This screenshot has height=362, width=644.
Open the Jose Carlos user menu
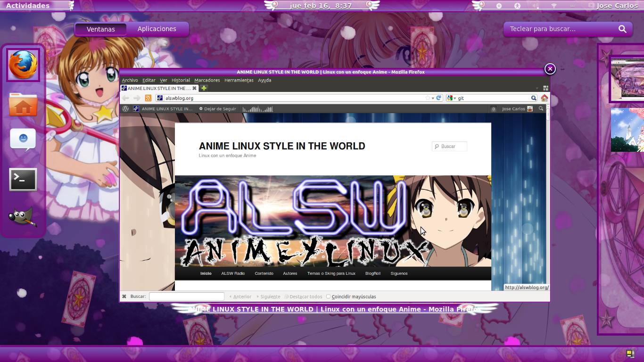[x=617, y=6]
